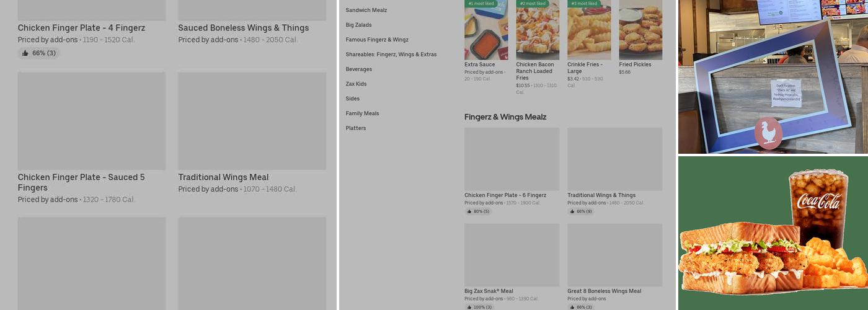Go to Famous Fingerz & Wingz category

point(377,40)
